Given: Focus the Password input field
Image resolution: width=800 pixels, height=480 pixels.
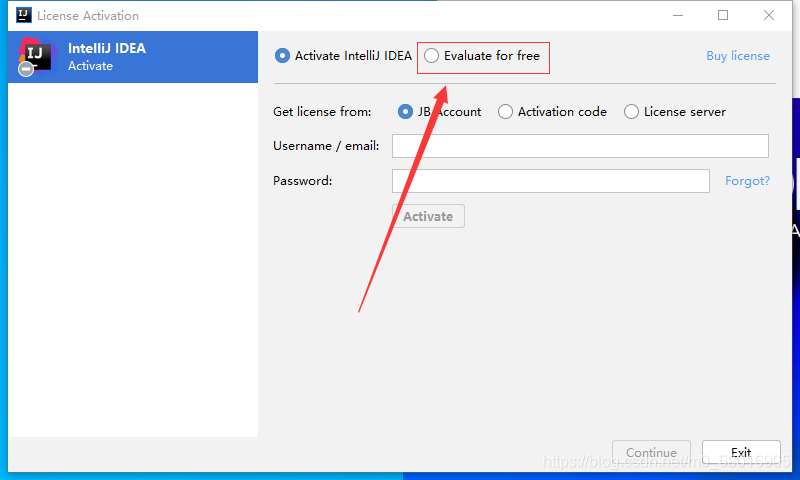Looking at the screenshot, I should [551, 181].
